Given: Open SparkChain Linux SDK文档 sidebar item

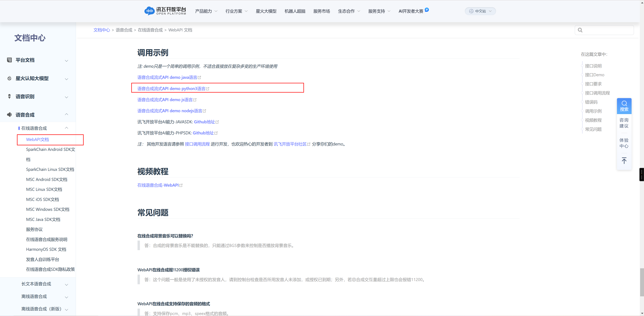Looking at the screenshot, I should point(50,169).
